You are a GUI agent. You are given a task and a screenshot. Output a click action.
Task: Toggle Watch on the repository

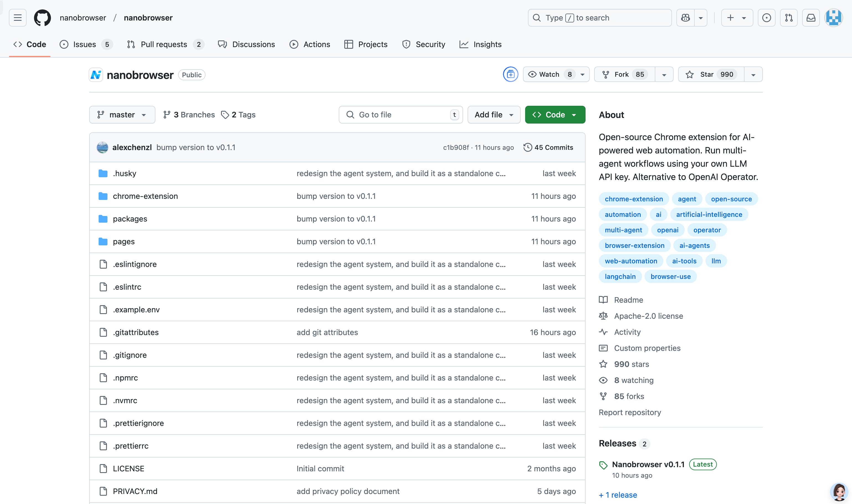[556, 74]
